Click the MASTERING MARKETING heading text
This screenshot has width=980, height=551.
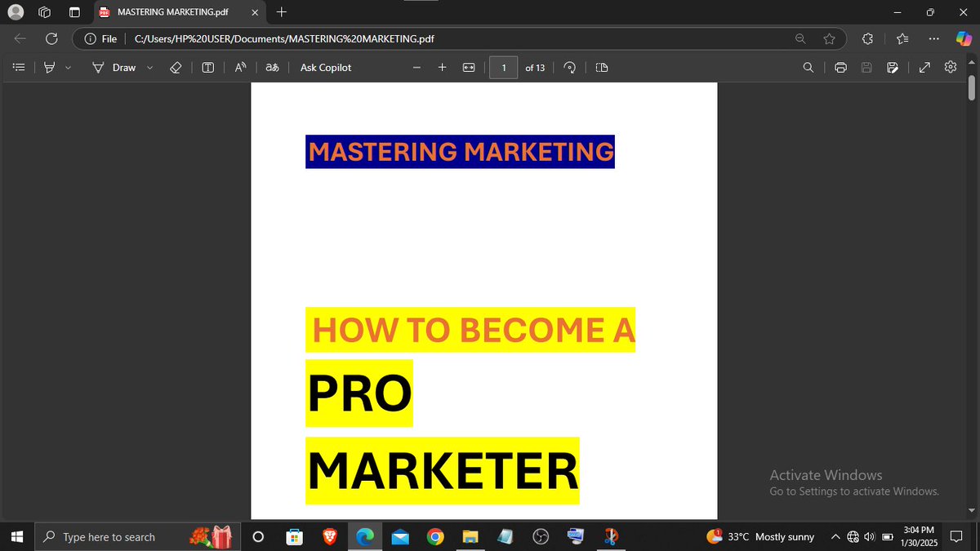coord(461,152)
